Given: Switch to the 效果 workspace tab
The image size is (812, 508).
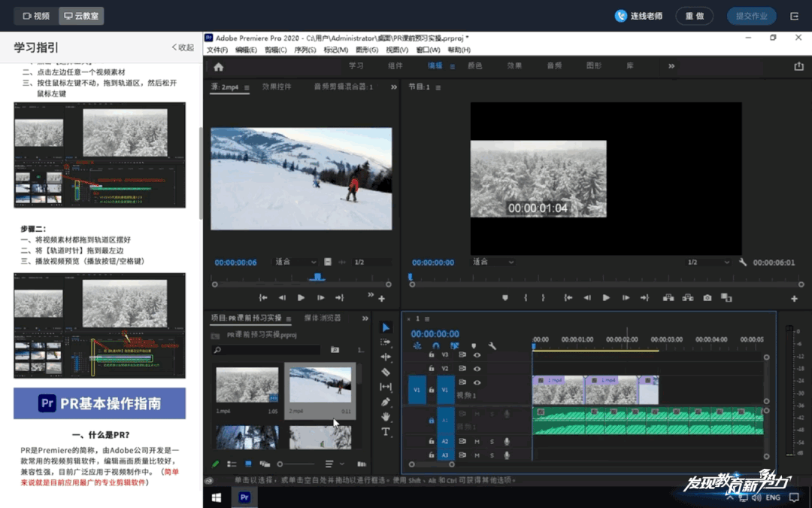Looking at the screenshot, I should (514, 66).
